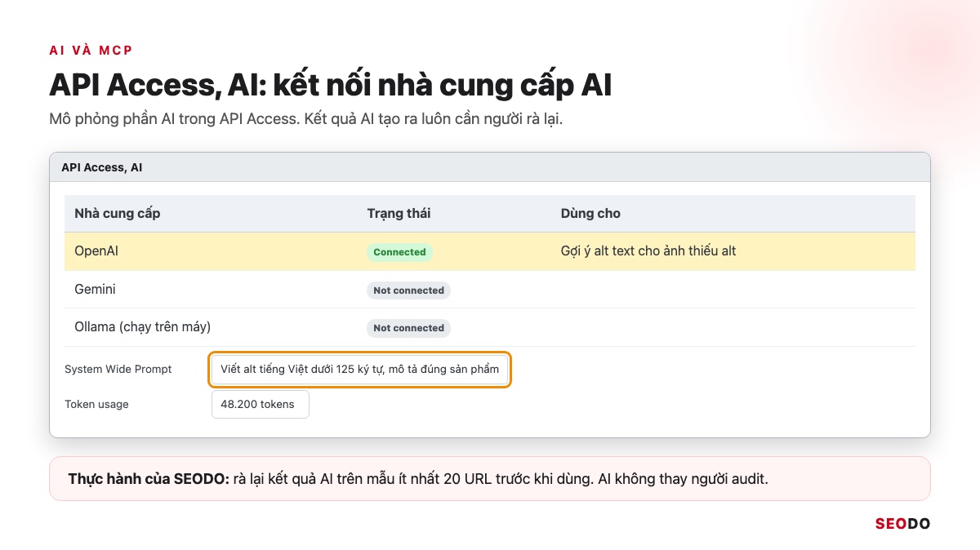Click the Not connected badge for Ollama

pyautogui.click(x=408, y=328)
